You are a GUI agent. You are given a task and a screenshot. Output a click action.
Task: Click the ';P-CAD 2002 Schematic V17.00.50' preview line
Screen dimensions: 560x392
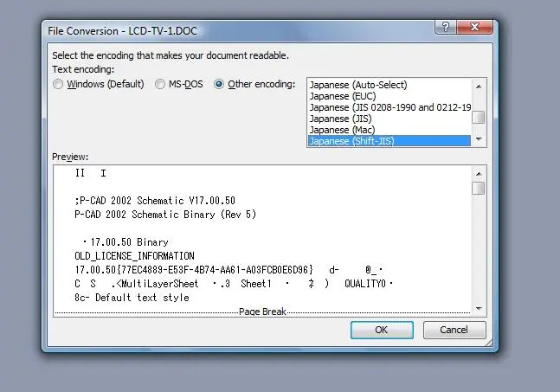[155, 200]
